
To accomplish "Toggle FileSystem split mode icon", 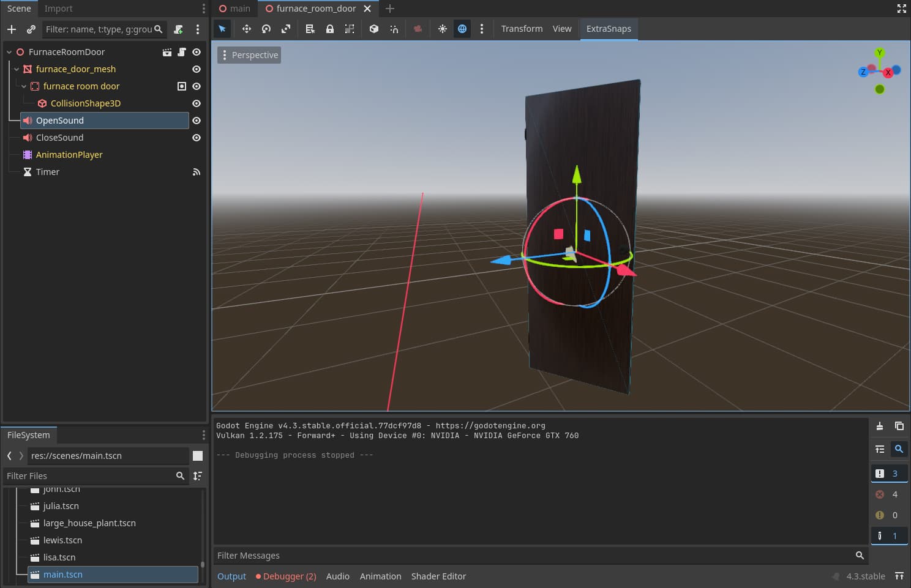I will (198, 456).
